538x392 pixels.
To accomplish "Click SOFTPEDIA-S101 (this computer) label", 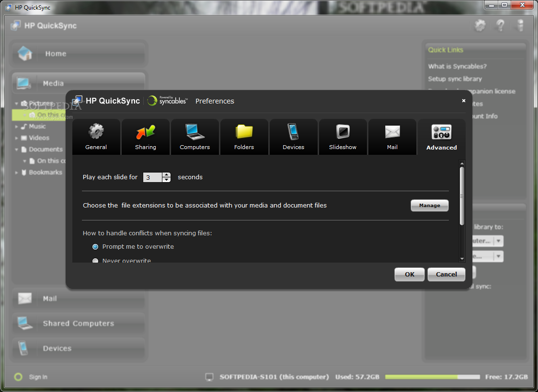I will click(x=274, y=377).
